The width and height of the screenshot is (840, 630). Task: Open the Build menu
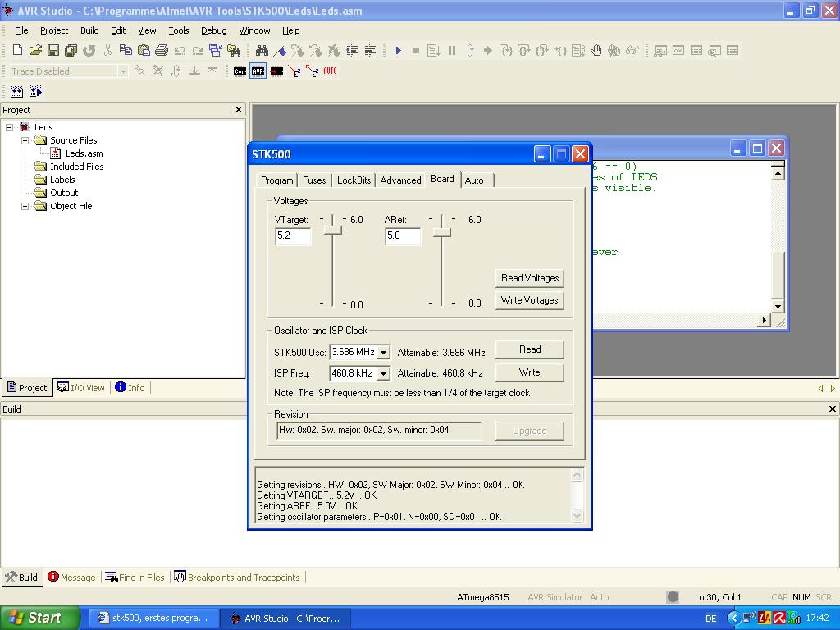click(89, 30)
